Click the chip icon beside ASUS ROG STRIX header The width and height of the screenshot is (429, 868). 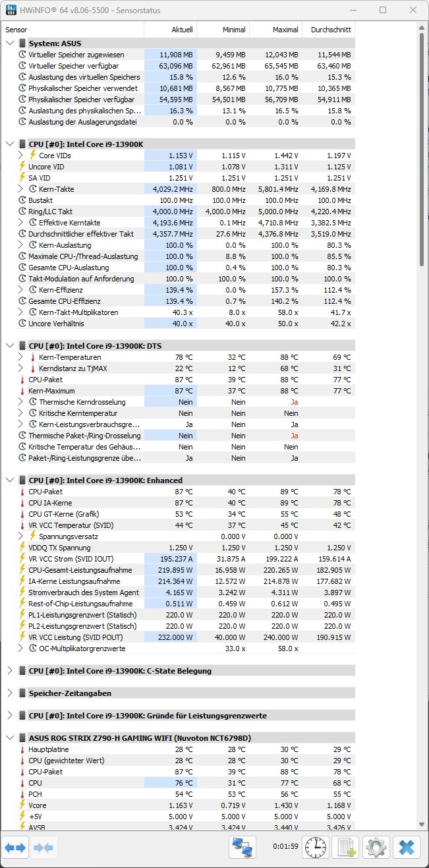(x=22, y=738)
